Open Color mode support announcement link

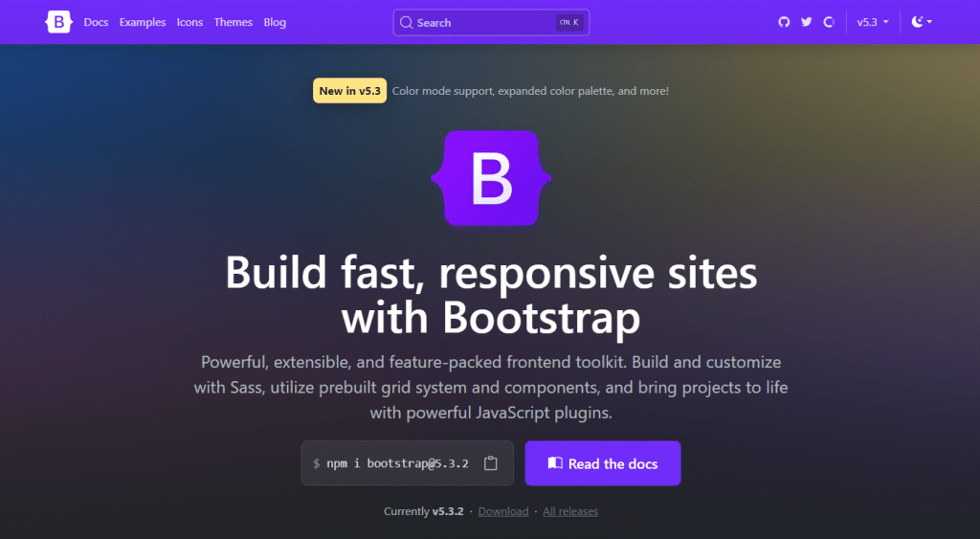click(530, 91)
